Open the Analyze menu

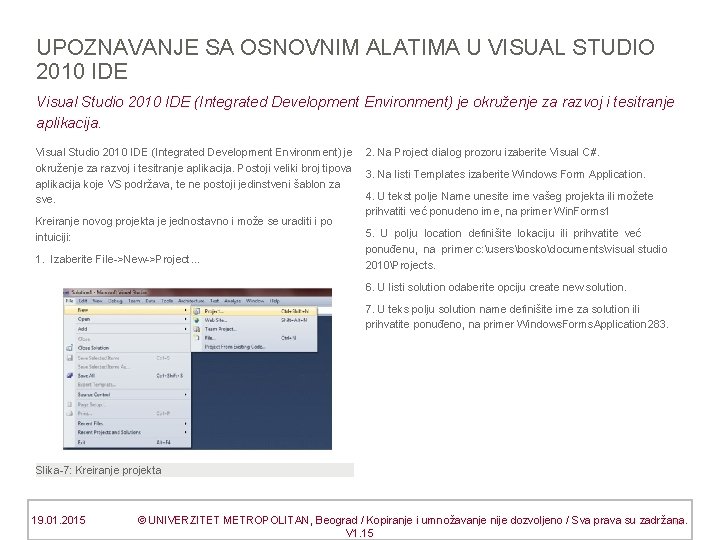[x=232, y=301]
